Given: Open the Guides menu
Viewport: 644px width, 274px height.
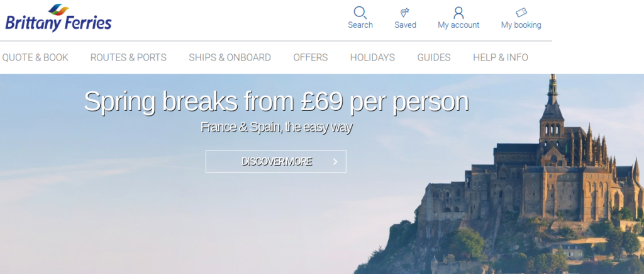Looking at the screenshot, I should (x=434, y=57).
